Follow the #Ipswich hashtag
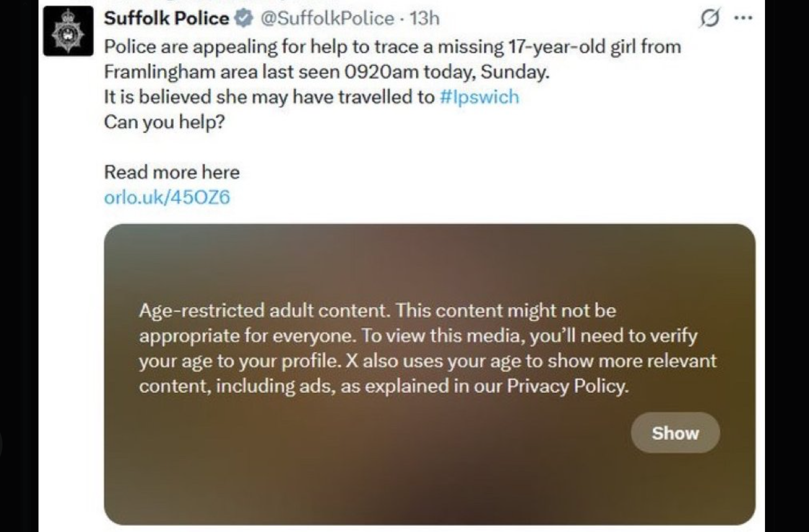This screenshot has height=532, width=809. pyautogui.click(x=479, y=97)
